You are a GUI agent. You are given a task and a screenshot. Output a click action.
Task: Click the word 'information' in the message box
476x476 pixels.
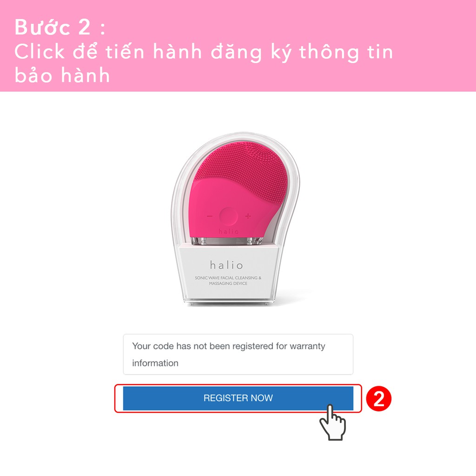point(155,363)
